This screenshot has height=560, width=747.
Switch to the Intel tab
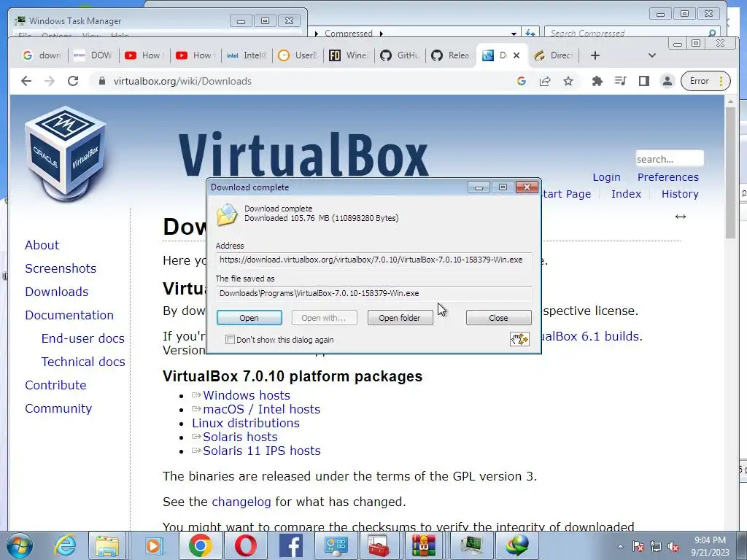click(x=247, y=55)
